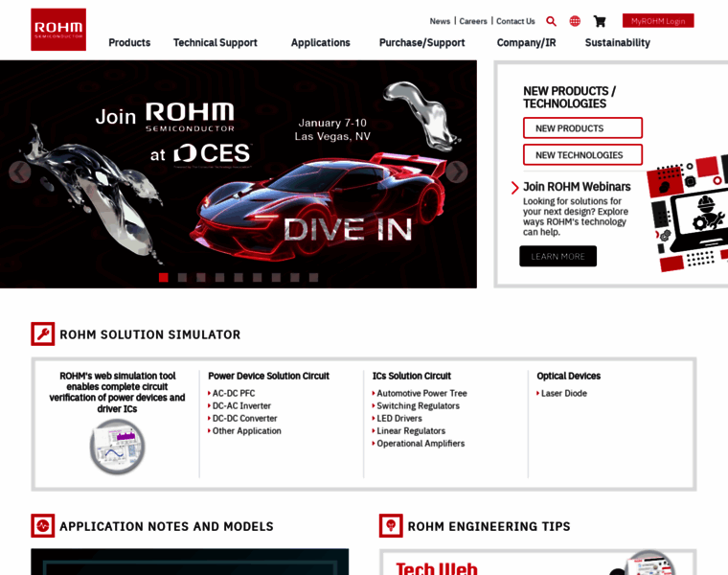Open the AC-DC PFC link

234,394
